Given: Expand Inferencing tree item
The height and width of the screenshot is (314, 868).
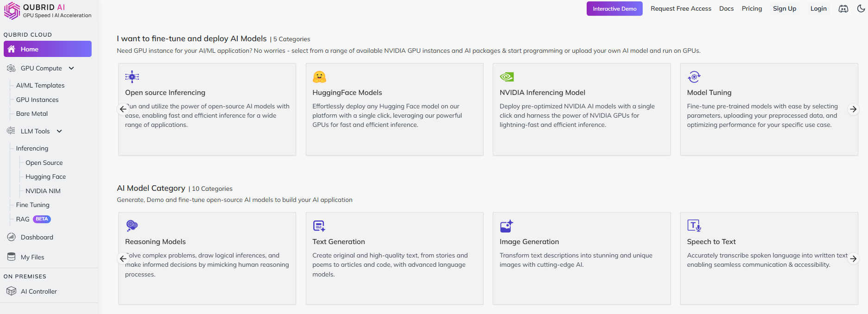Looking at the screenshot, I should pyautogui.click(x=32, y=148).
